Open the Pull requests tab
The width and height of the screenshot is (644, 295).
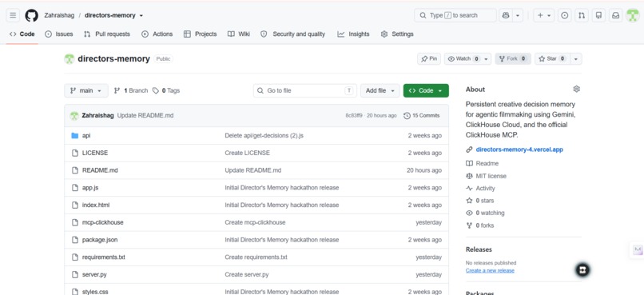click(107, 34)
